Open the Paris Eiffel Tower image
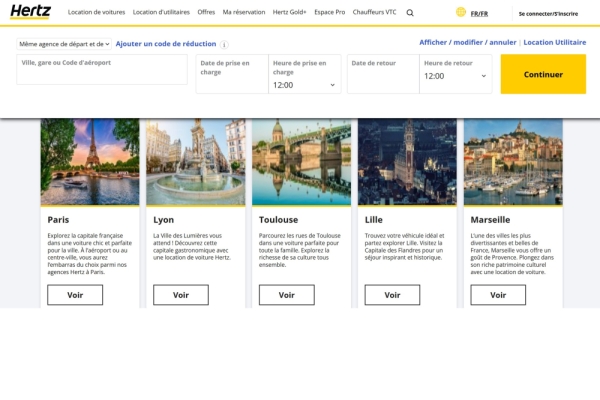The image size is (600, 400). point(90,162)
